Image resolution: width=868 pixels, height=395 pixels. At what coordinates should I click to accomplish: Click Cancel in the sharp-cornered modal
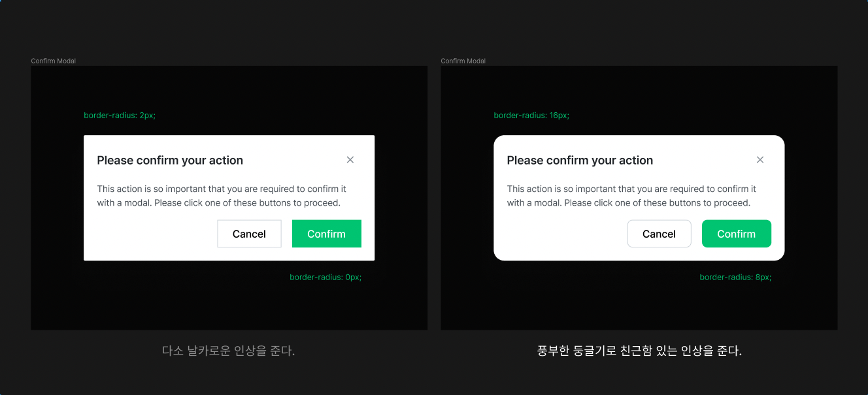coord(249,234)
